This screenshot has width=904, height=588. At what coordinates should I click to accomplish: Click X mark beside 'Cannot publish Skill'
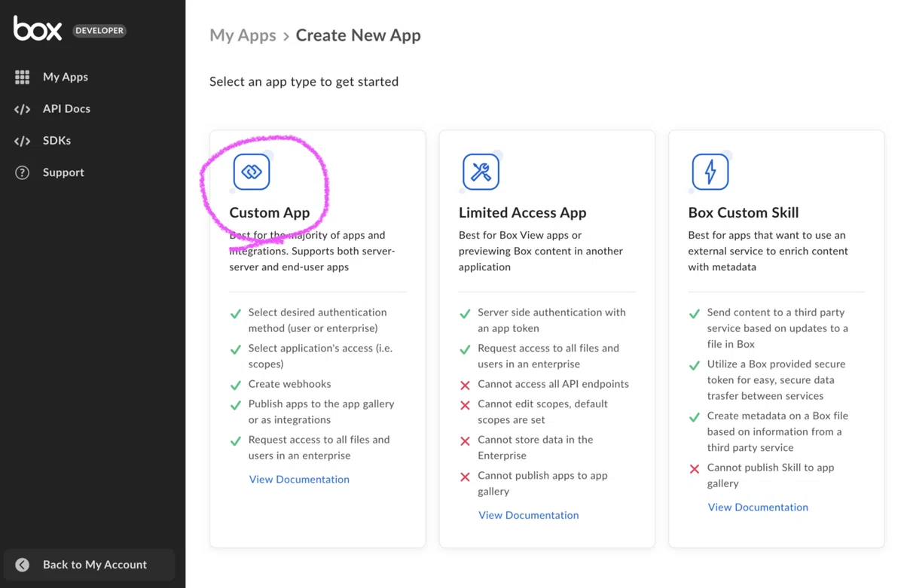[x=695, y=468]
